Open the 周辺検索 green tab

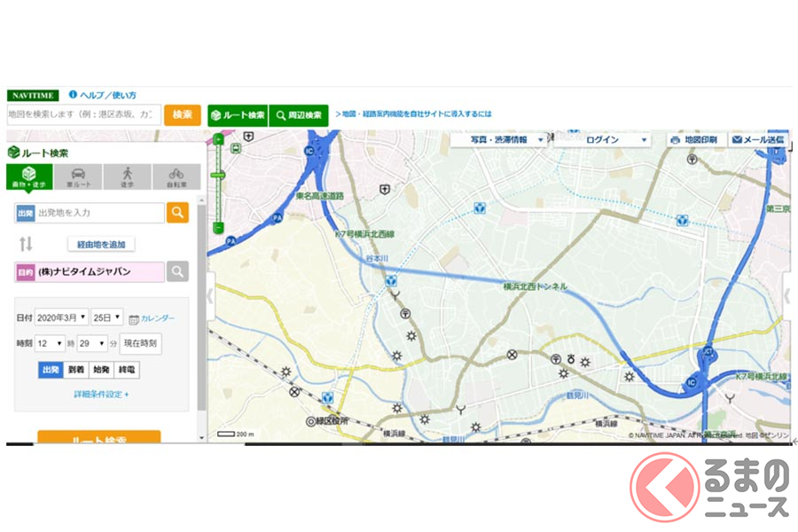pos(299,115)
